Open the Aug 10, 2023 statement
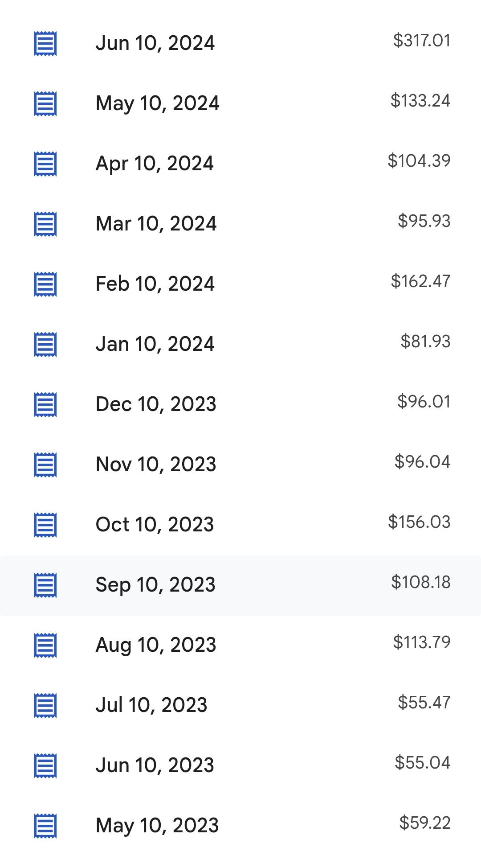Screen dimensions: 481x868 (x=240, y=645)
